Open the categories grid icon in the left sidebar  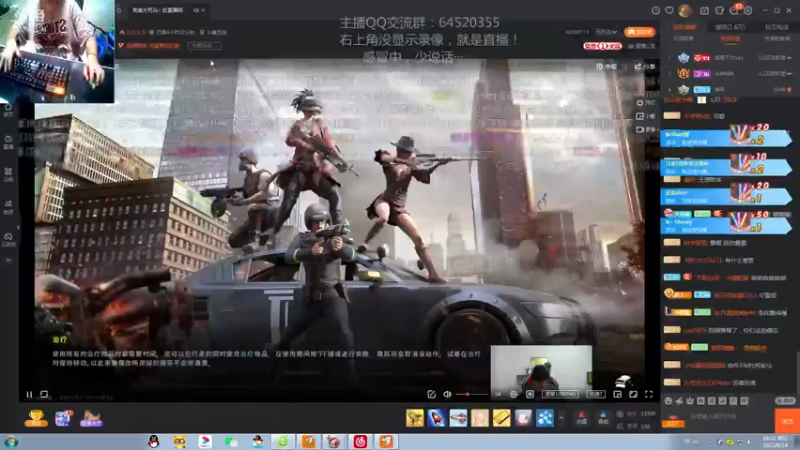[8, 174]
